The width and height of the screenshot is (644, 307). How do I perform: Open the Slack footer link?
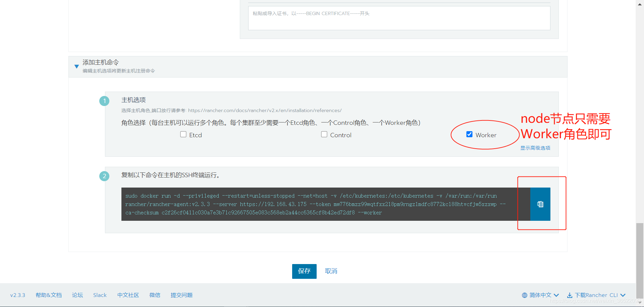click(100, 295)
